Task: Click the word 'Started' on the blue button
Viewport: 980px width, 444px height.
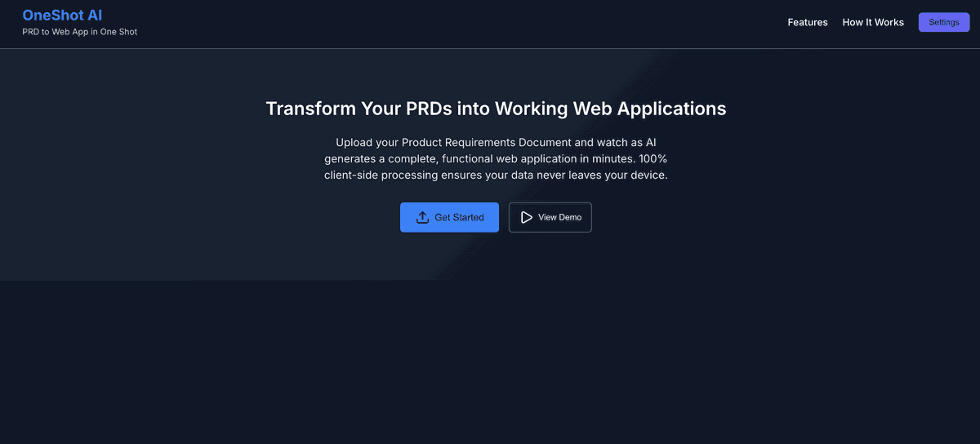Action: pyautogui.click(x=469, y=217)
